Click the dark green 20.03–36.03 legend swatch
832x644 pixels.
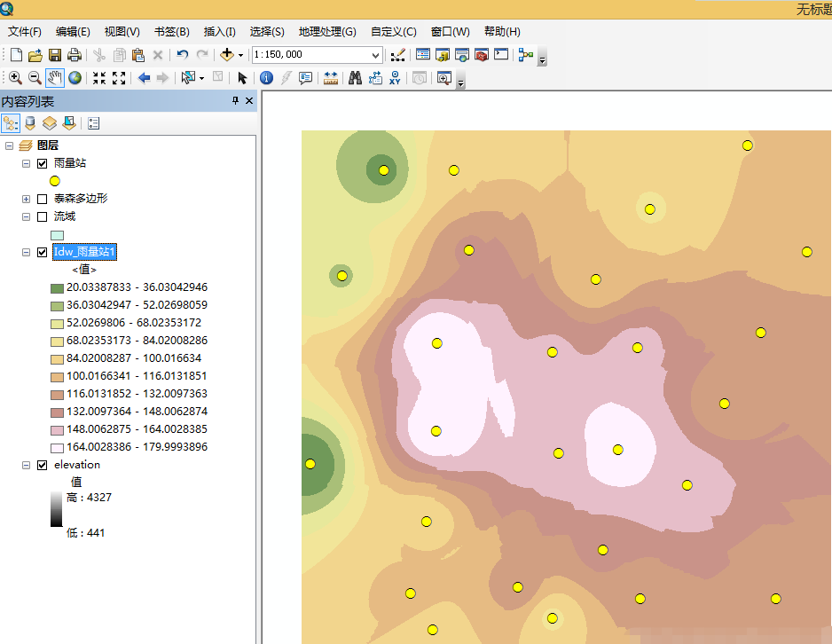click(57, 287)
